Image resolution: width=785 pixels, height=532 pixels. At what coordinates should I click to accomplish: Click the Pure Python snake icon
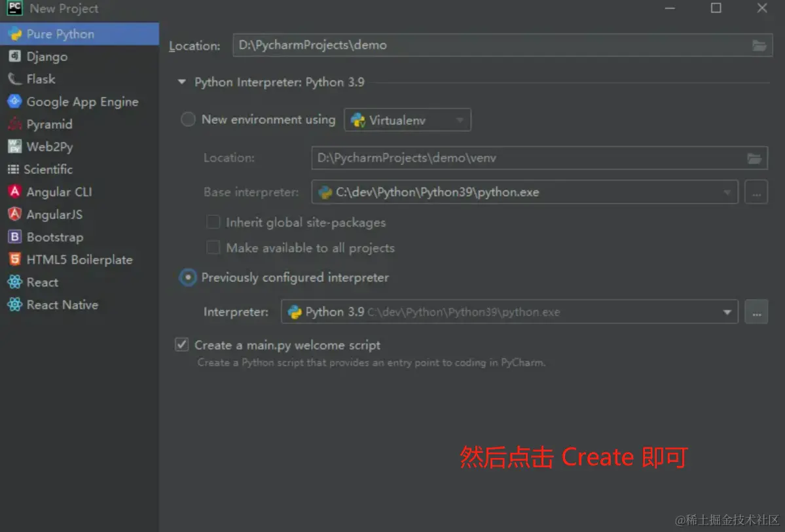(x=15, y=33)
